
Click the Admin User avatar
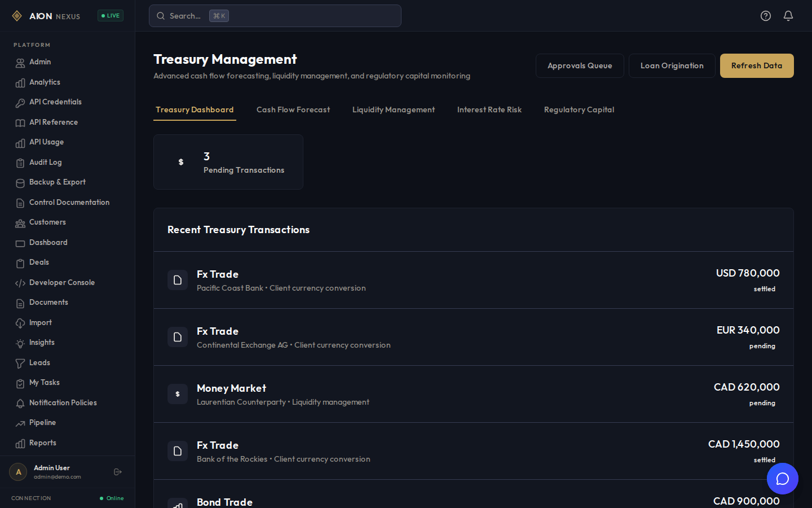[18, 472]
